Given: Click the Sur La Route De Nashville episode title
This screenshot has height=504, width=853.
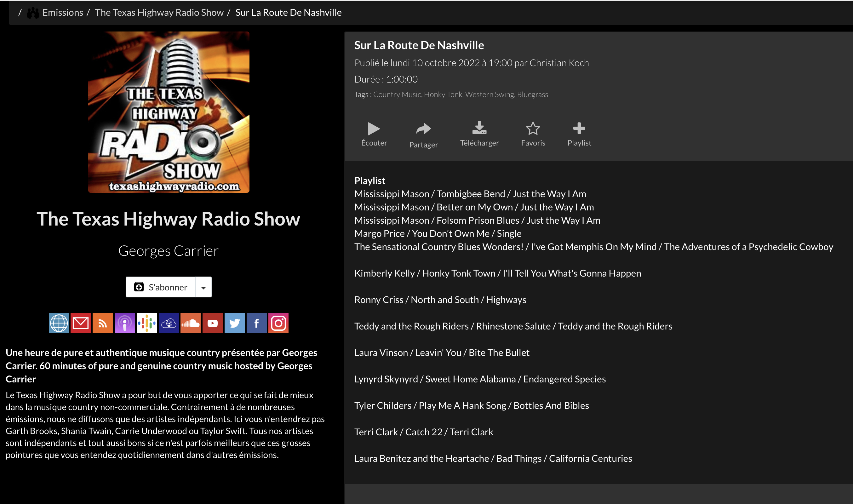Looking at the screenshot, I should pyautogui.click(x=419, y=45).
